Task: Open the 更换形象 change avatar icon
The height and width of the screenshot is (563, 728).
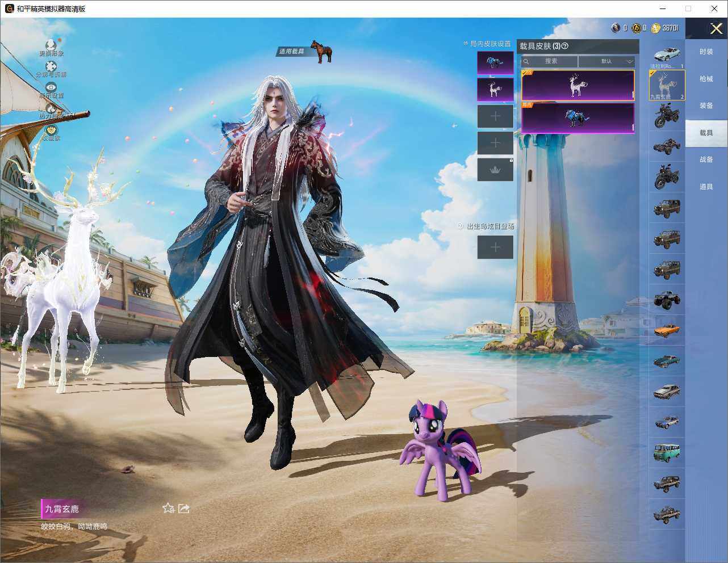Action: click(51, 45)
